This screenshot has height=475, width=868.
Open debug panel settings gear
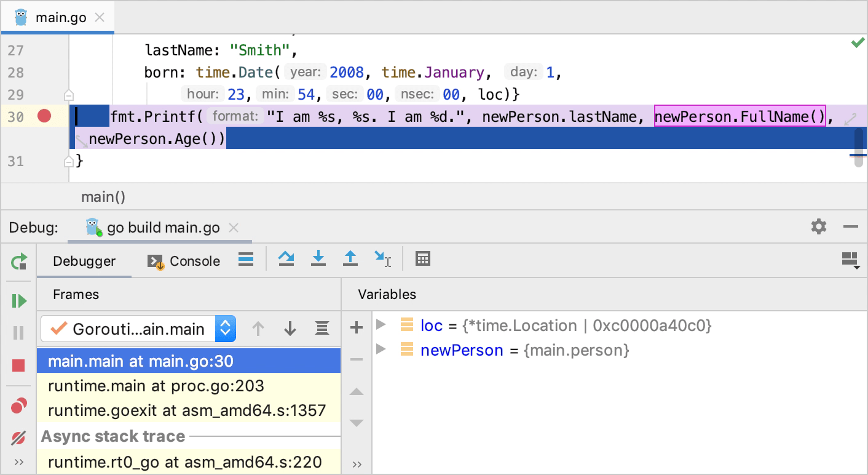click(818, 227)
